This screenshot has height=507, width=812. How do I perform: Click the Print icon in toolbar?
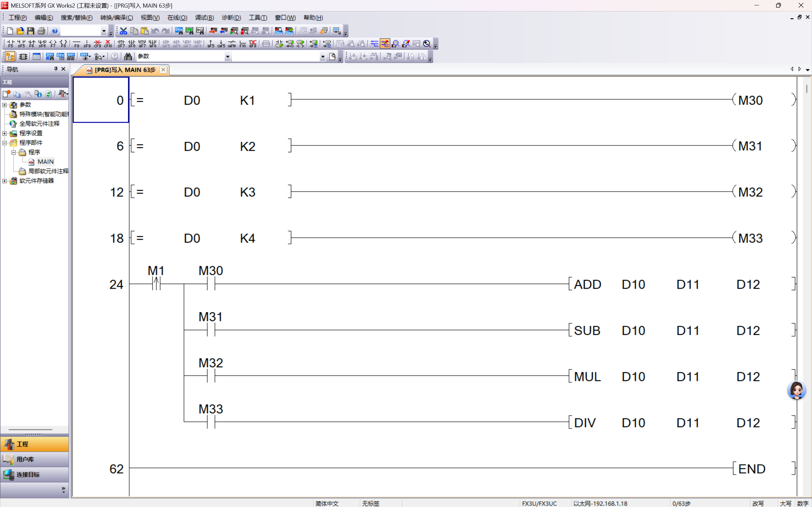[41, 31]
